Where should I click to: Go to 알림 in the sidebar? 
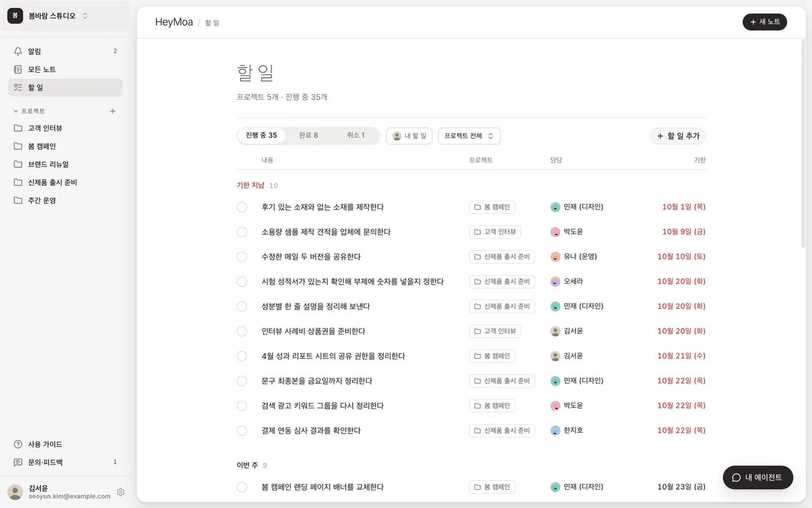tap(65, 51)
